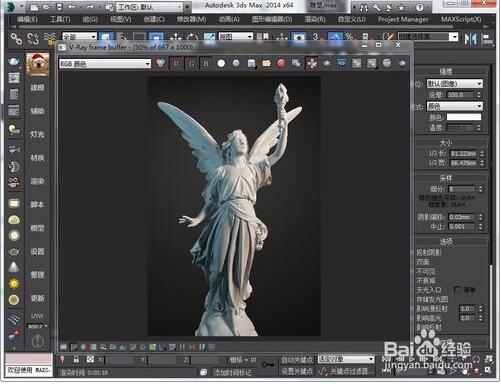501x384 pixels.
Task: Click the 阴影偏移 shadow bias field
Action: coord(462,217)
